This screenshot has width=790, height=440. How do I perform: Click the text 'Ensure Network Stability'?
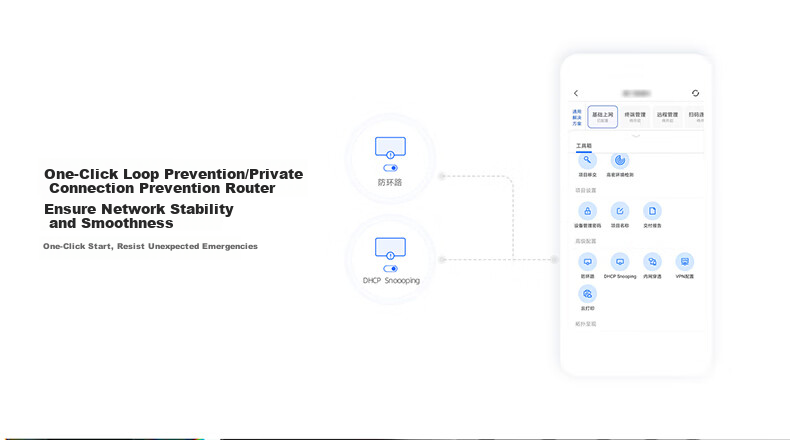point(139,209)
